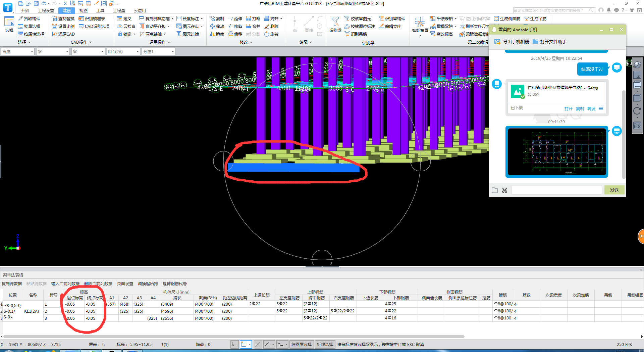
Task: Click 删除当前列数据 button
Action: tap(98, 284)
